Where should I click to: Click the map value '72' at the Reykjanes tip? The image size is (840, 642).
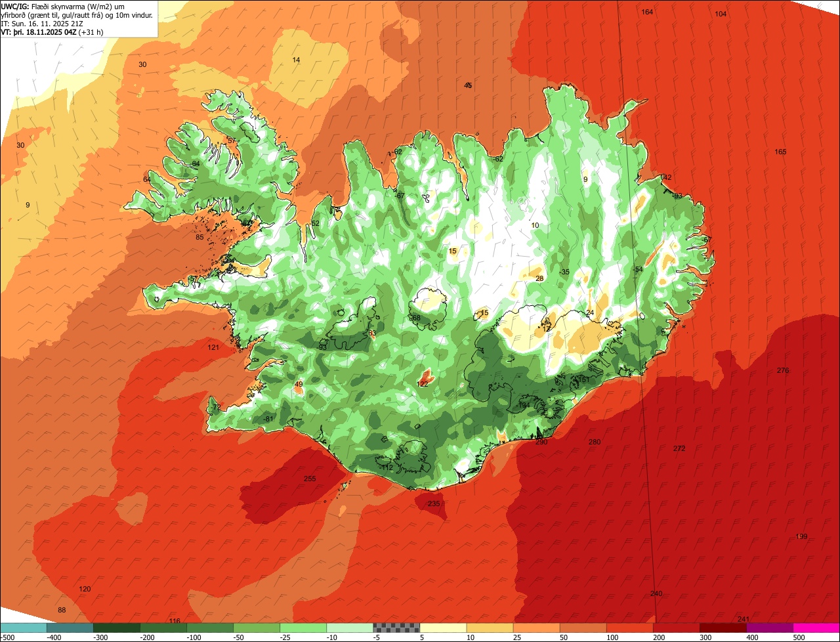click(217, 408)
